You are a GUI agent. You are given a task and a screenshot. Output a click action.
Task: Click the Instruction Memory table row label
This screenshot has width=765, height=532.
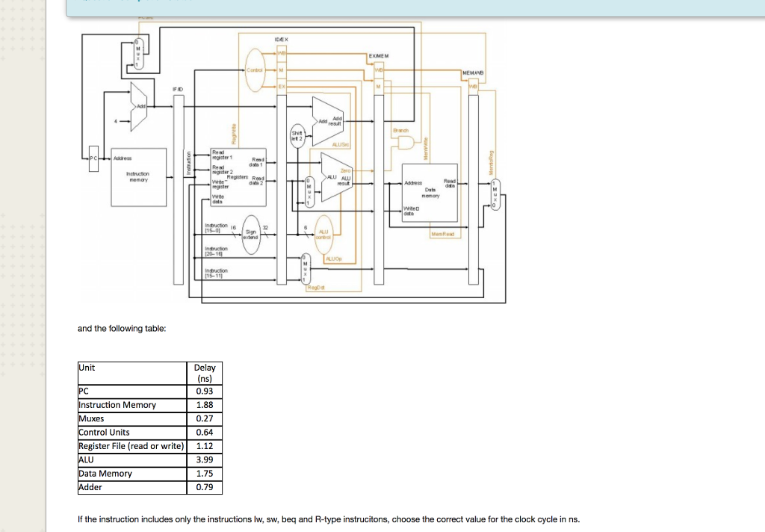(117, 405)
